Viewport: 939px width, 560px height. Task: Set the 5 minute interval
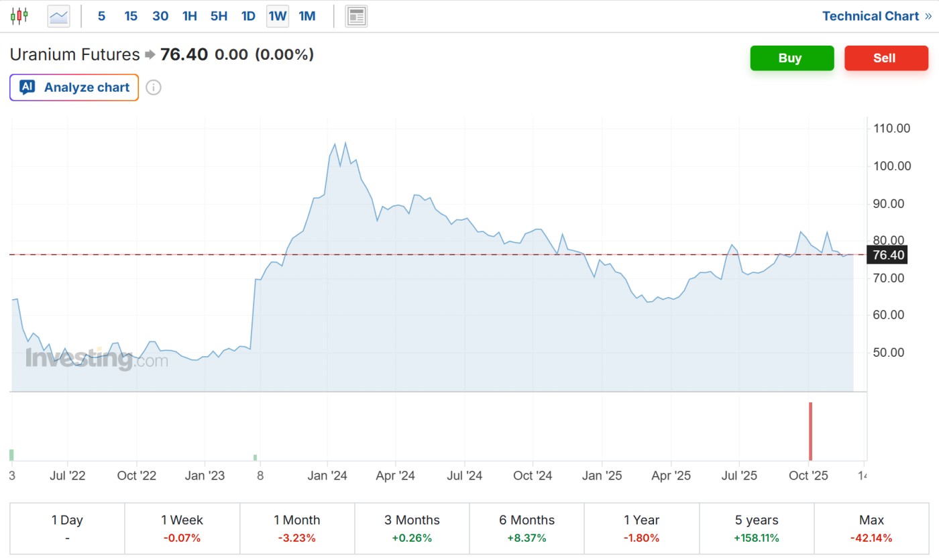pyautogui.click(x=101, y=16)
